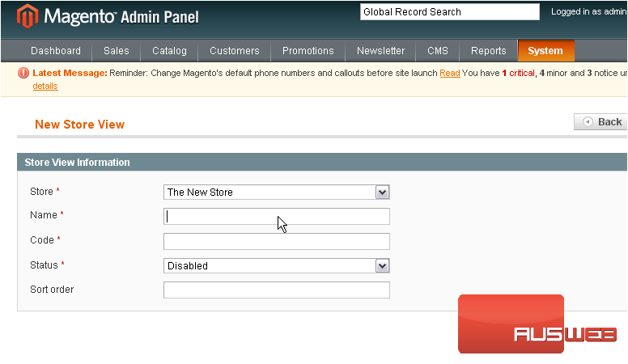Click into the Code text field
Image resolution: width=628 pixels, height=364 pixels.
coord(276,241)
